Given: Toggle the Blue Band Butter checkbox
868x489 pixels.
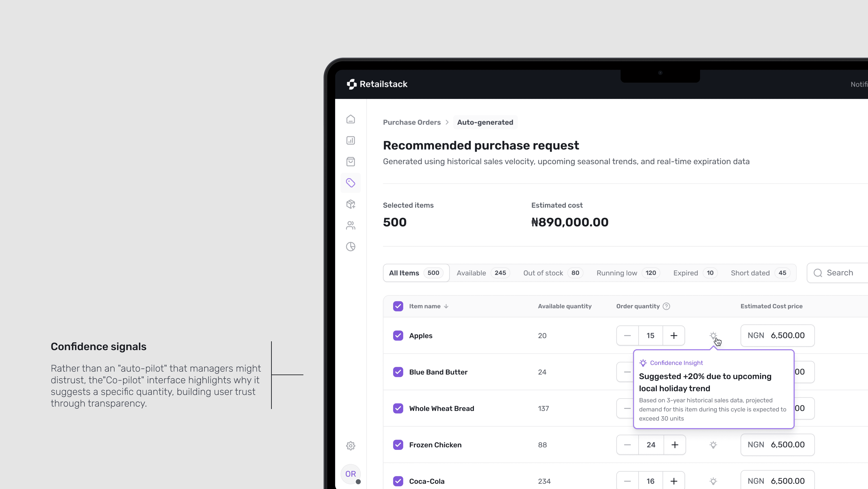Looking at the screenshot, I should [398, 372].
